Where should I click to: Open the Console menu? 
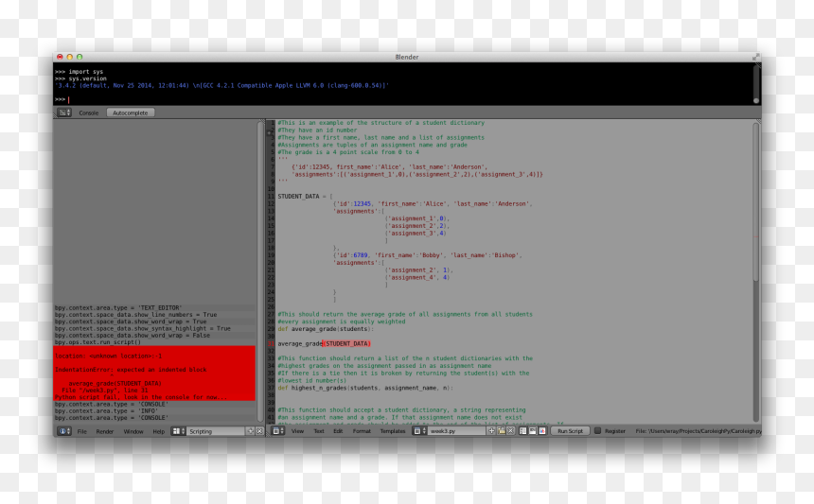tap(88, 113)
